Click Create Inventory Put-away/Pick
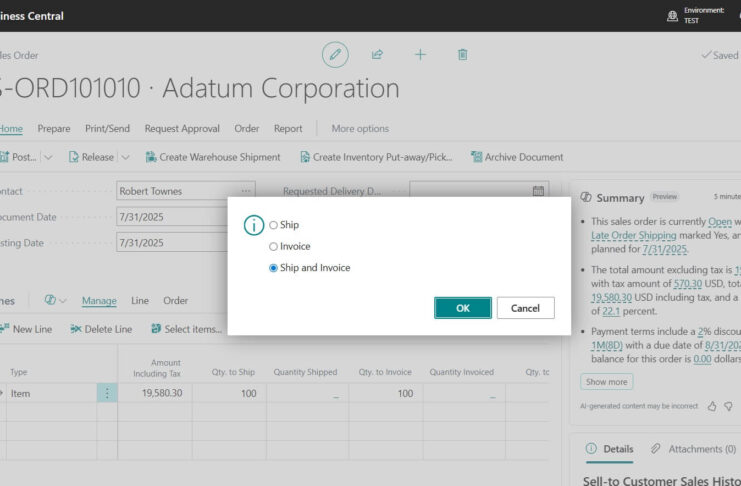Screen dimensions: 741x486 coord(376,157)
